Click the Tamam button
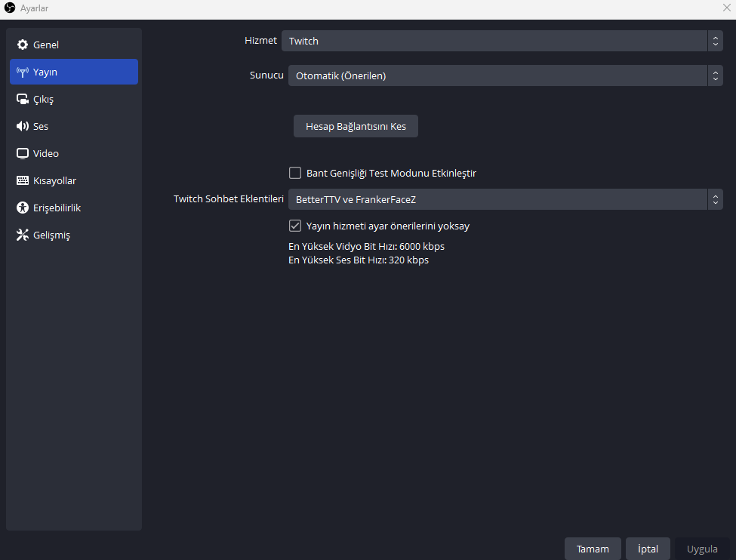Screen dimensions: 736x560 (593, 549)
